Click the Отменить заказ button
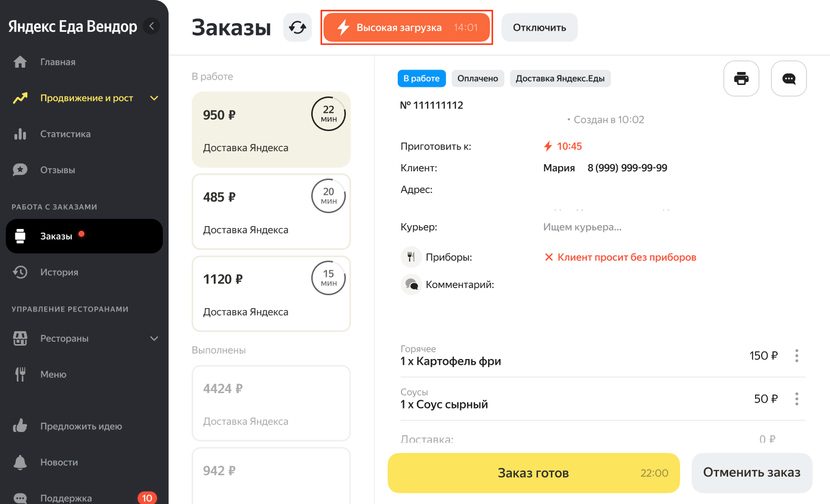This screenshot has height=504, width=830. click(x=751, y=473)
